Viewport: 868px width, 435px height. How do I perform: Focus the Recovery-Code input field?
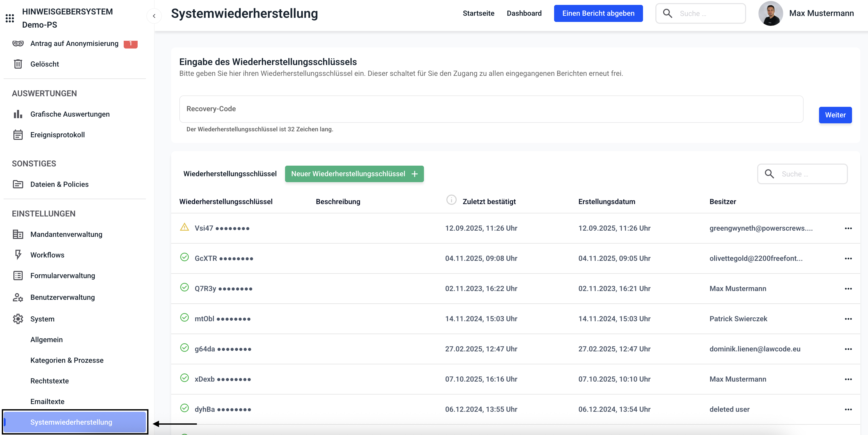point(491,109)
